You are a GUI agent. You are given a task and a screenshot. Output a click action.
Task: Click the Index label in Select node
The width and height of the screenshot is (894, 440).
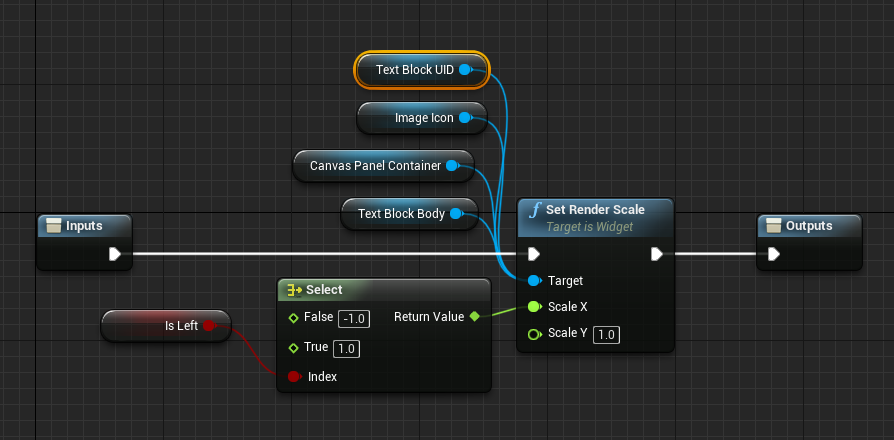pos(322,377)
